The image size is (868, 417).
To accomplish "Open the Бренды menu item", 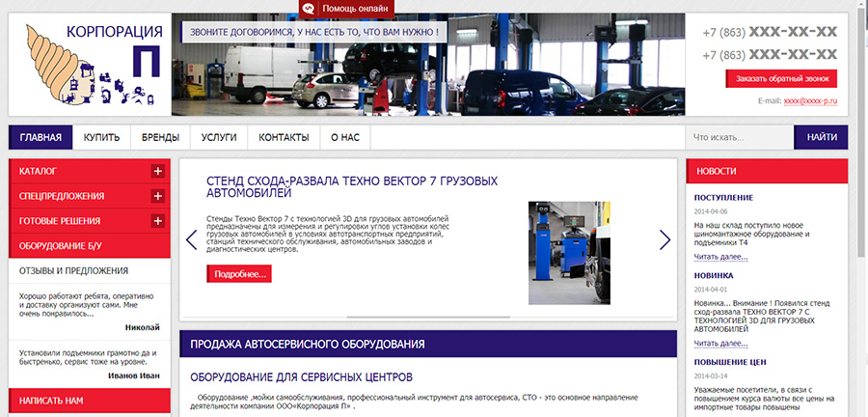I will click(x=160, y=137).
